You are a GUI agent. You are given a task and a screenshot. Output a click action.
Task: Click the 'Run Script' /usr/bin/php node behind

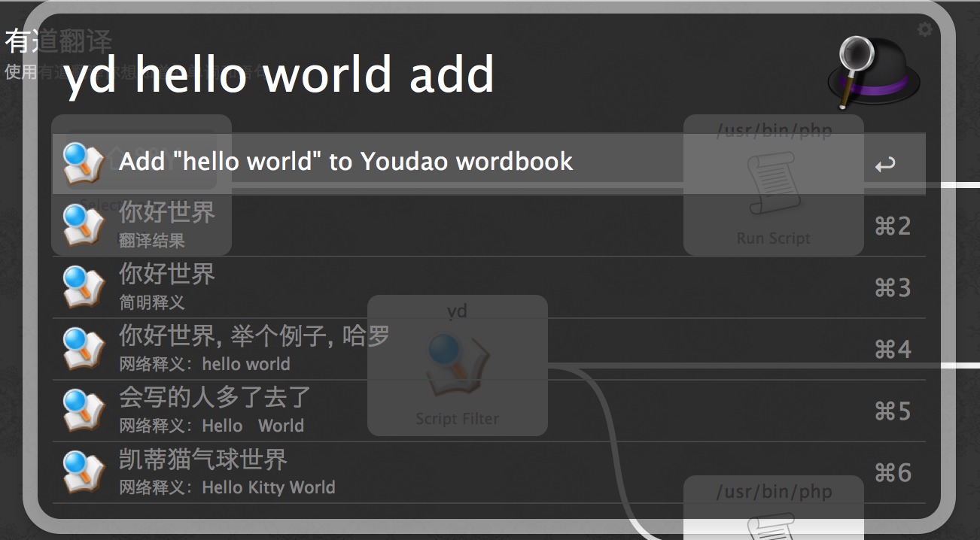coord(773,185)
